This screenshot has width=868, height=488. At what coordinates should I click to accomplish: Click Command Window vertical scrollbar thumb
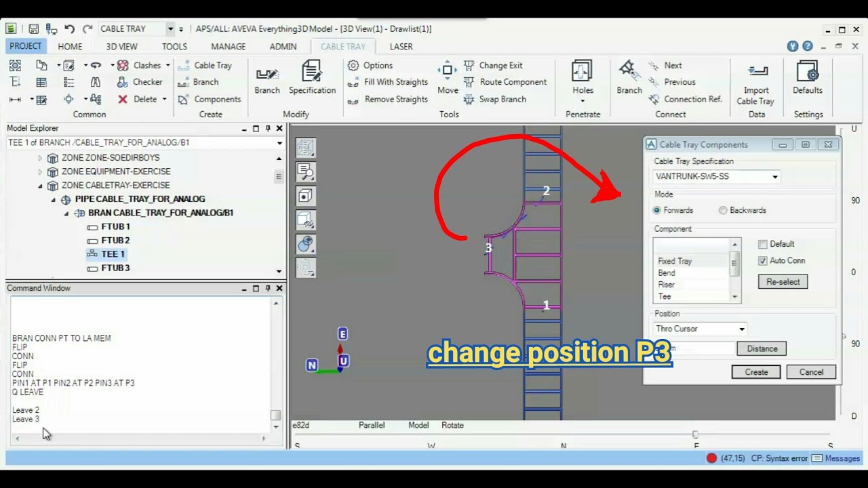pos(275,415)
